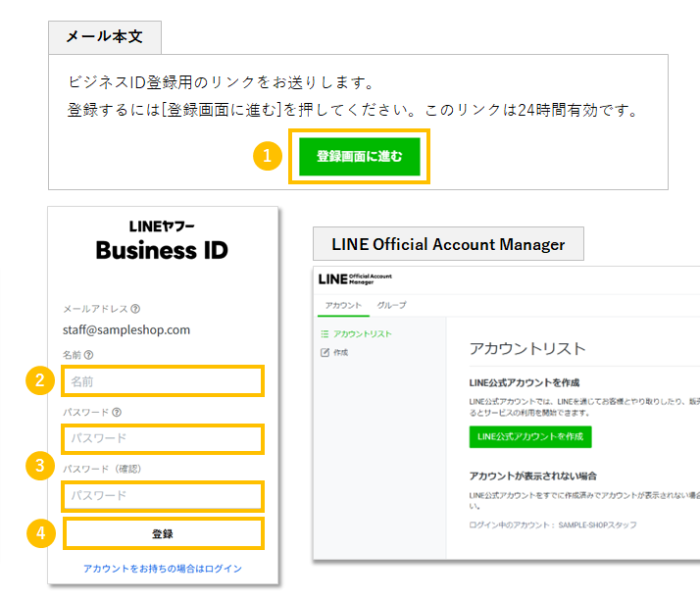Click the yellow number 3 badge

point(40,466)
